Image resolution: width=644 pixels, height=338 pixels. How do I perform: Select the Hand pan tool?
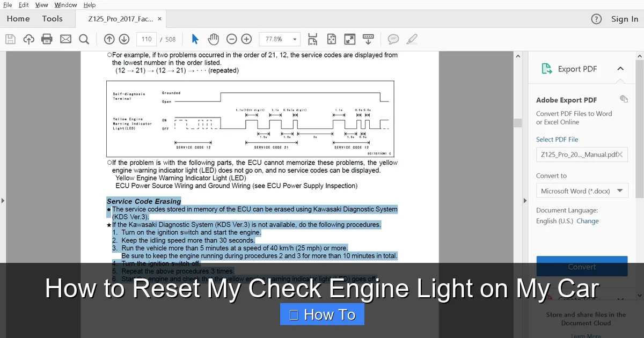click(213, 39)
